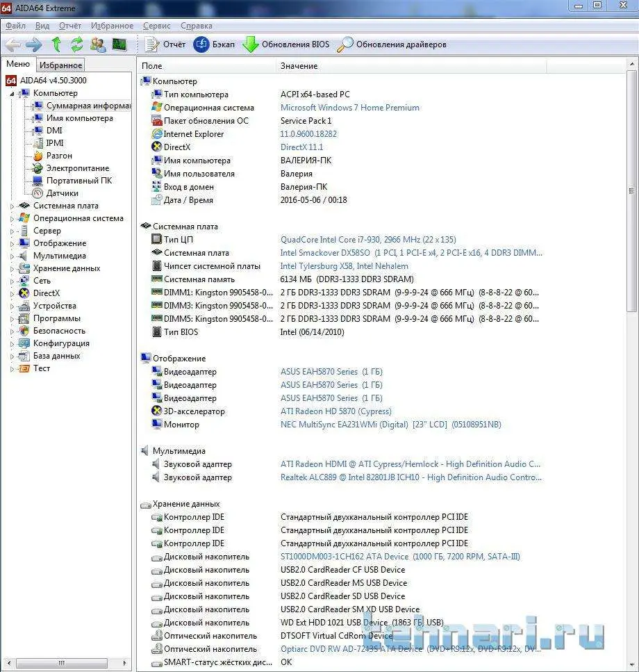The height and width of the screenshot is (672, 639).
Task: Click the Forward arrow toolbar icon
Action: click(x=34, y=44)
